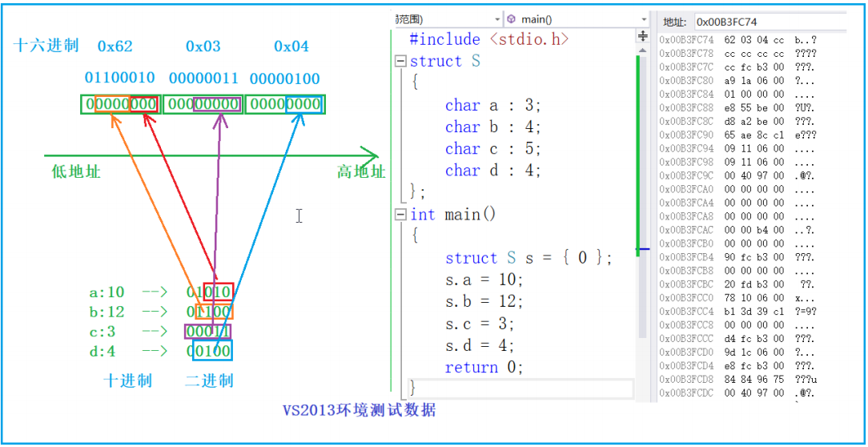Click the 'return 0;' statement
The height and width of the screenshot is (447, 868).
[484, 368]
